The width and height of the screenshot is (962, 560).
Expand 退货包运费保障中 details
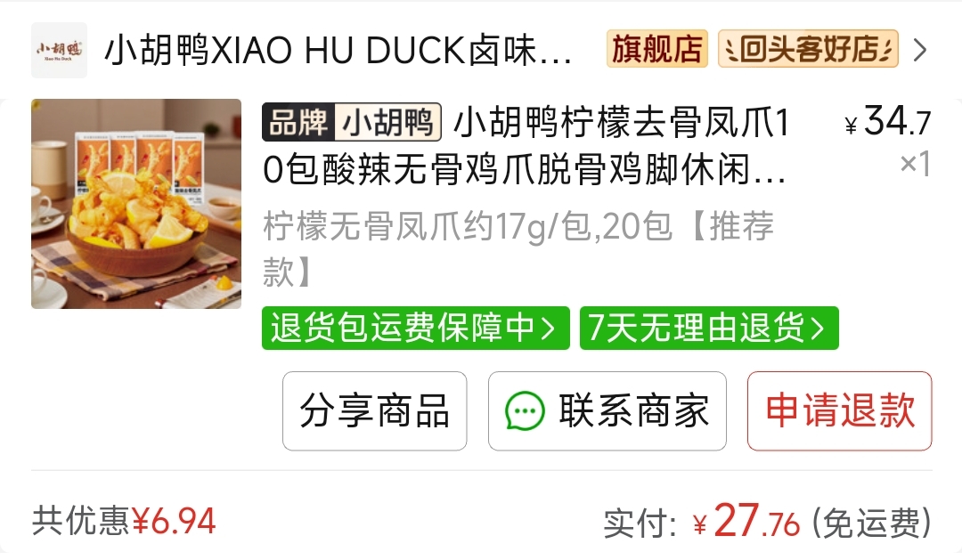[x=415, y=329]
